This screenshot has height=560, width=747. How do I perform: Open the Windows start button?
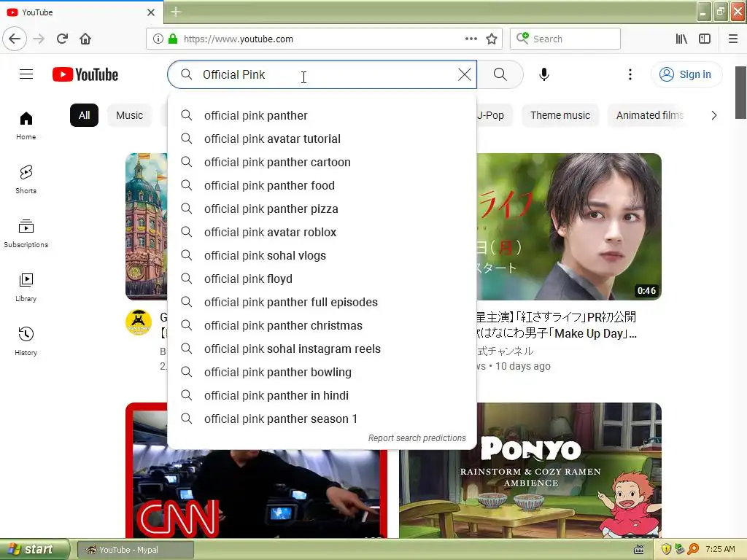[x=34, y=549]
